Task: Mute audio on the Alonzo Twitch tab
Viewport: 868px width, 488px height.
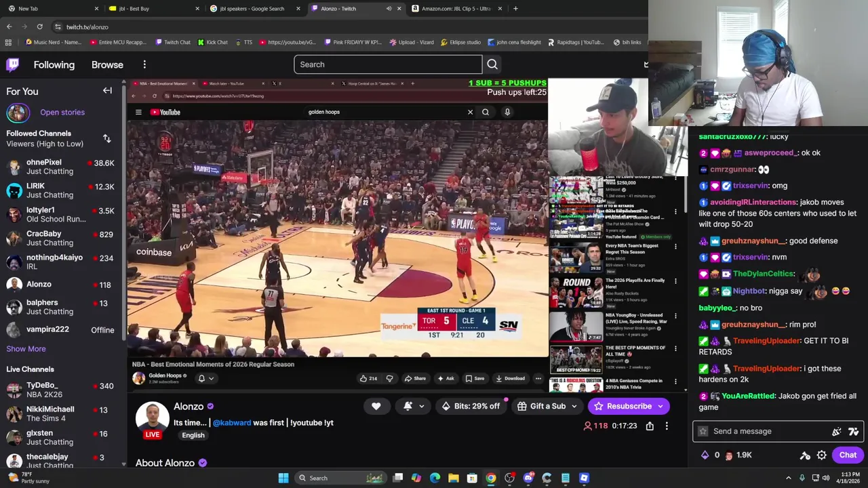Action: coord(389,9)
